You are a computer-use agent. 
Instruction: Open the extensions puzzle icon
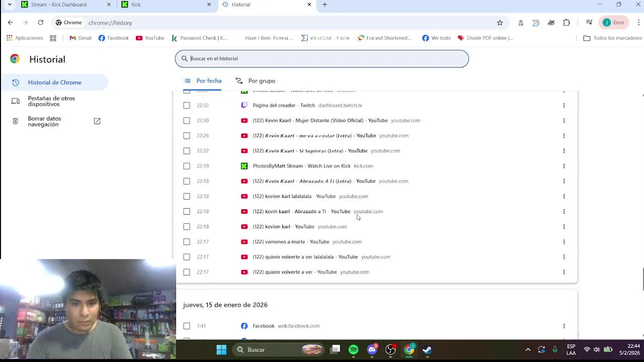(567, 23)
